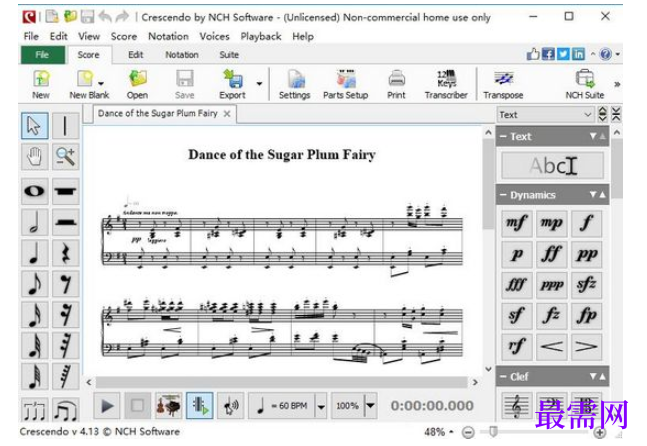The image size is (647, 446).
Task: Insert fortepiano fp marking
Action: [587, 316]
